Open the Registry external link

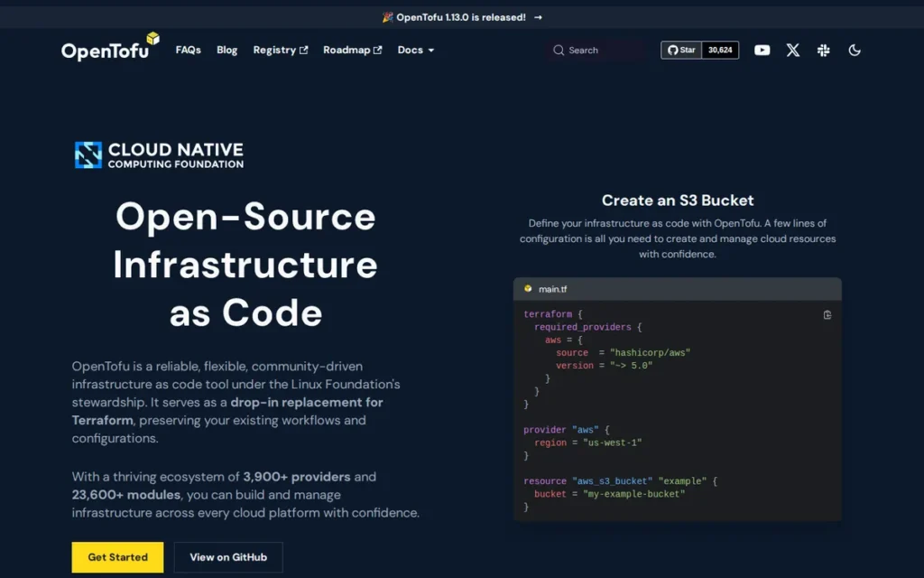pyautogui.click(x=281, y=51)
